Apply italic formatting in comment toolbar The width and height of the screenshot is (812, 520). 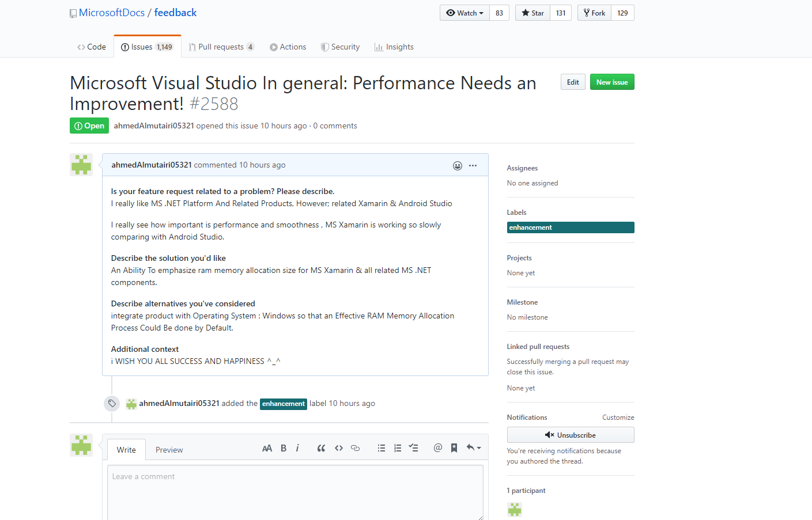(x=297, y=447)
